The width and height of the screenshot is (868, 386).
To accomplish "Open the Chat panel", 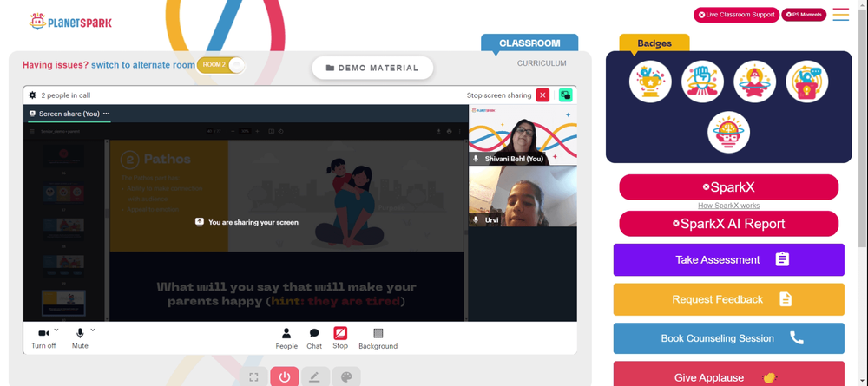I will click(314, 338).
